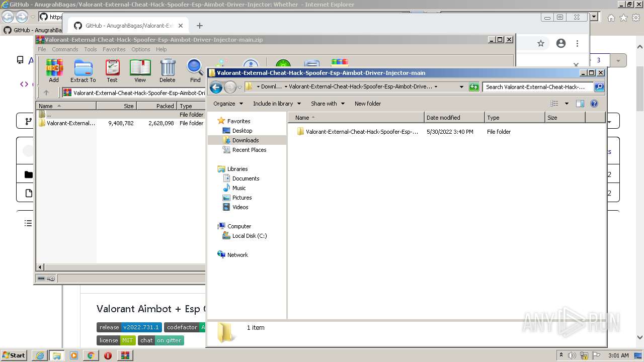Open Opera from the taskbar
Viewport: 644px width, 362px height.
pyautogui.click(x=108, y=355)
